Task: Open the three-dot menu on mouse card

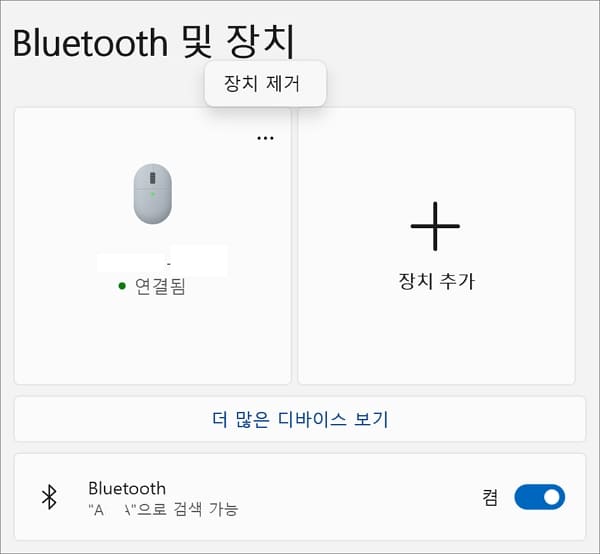Action: tap(265, 138)
